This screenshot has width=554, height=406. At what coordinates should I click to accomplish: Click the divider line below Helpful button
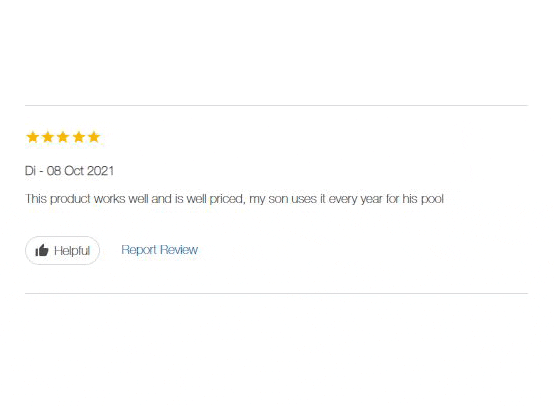tap(276, 293)
